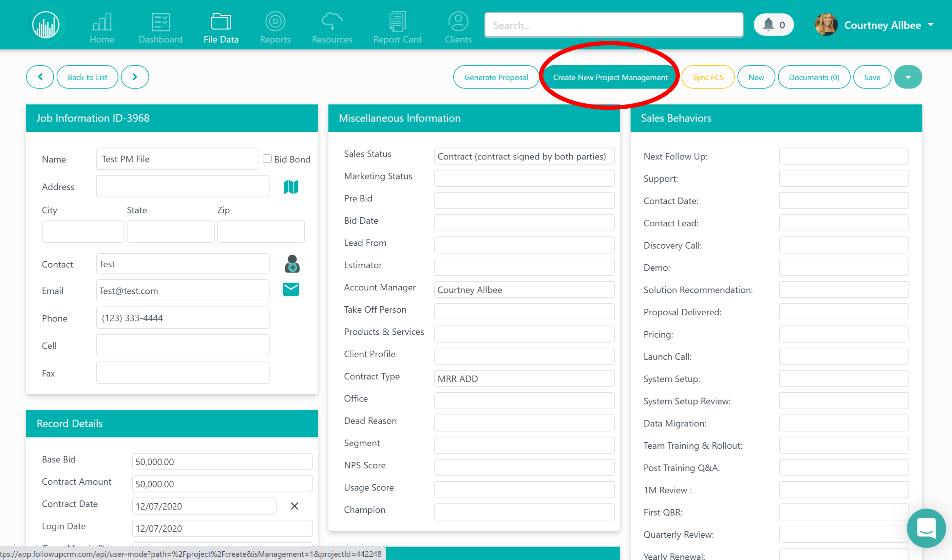Open the Reports navigation item
The width and height of the screenshot is (952, 560).
pyautogui.click(x=275, y=28)
